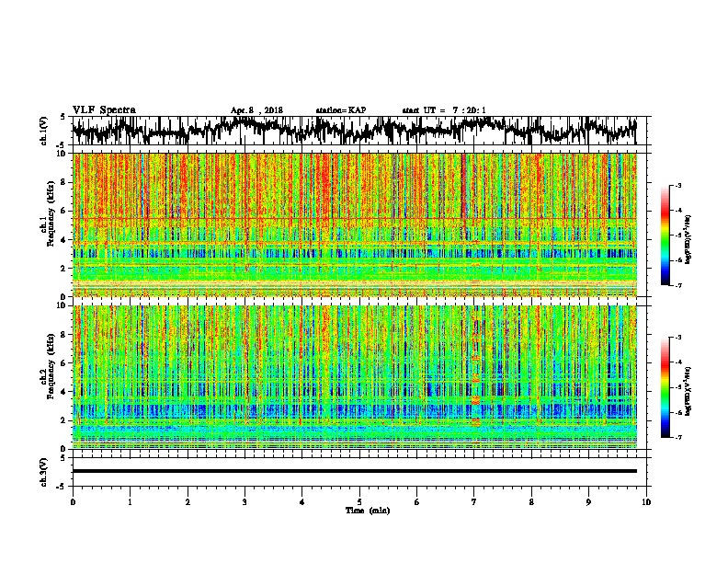Screen dimensions: 728x563
Task: Click the log(PSD) label beside ch.1 color bar
Action: [x=688, y=239]
